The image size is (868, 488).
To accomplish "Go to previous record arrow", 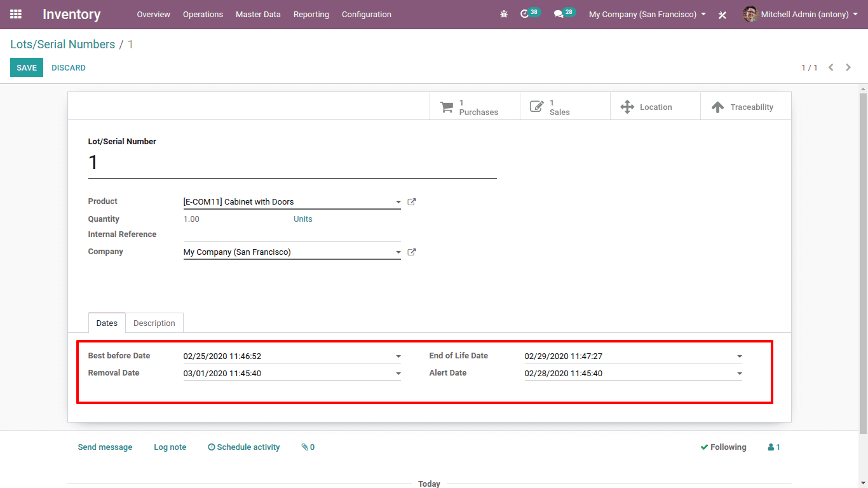I will [831, 67].
